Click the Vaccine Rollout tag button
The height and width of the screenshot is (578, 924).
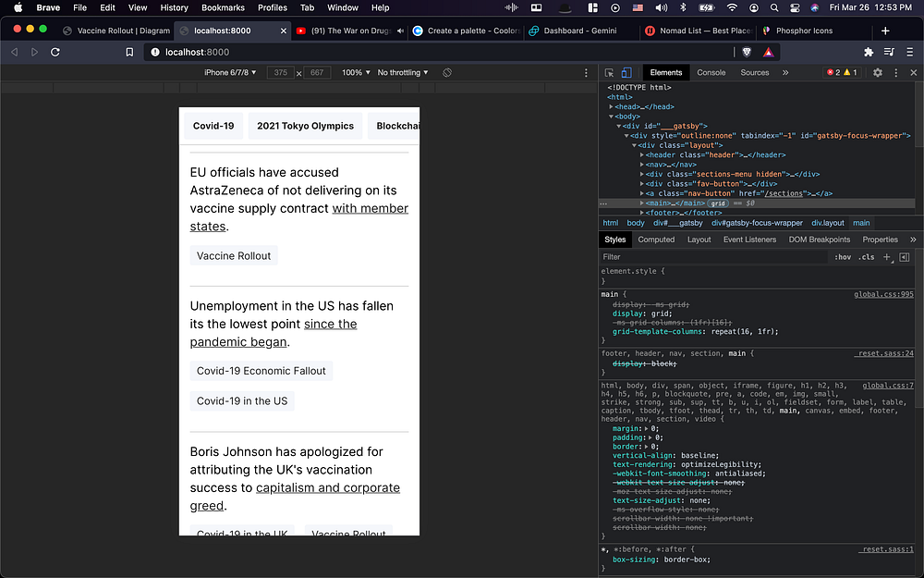(234, 256)
